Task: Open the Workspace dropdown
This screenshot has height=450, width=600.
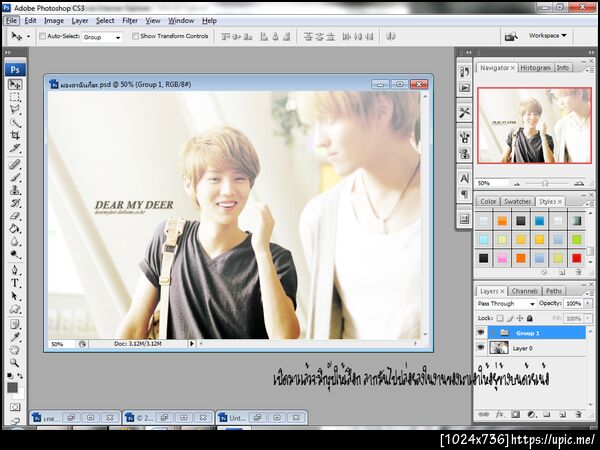Action: [548, 36]
